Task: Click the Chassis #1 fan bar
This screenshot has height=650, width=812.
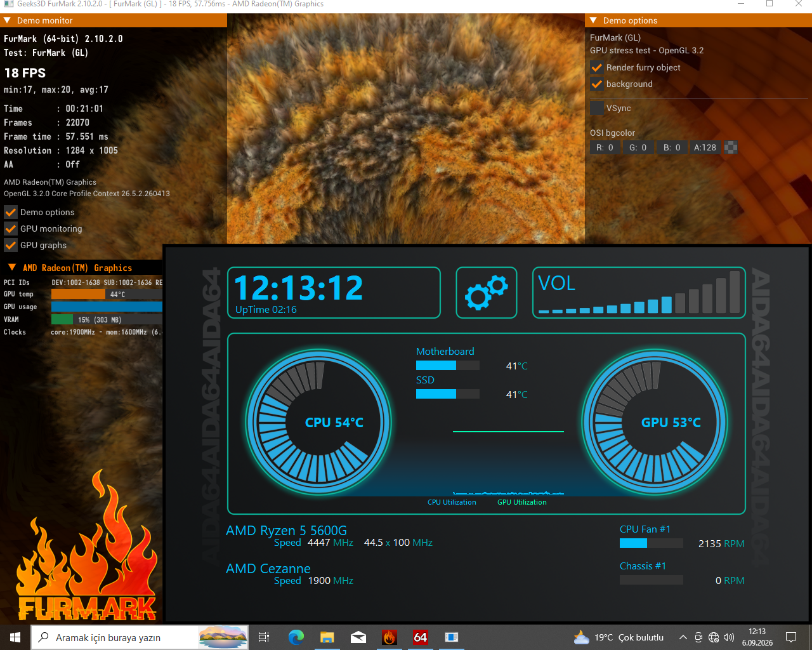Action: click(652, 580)
